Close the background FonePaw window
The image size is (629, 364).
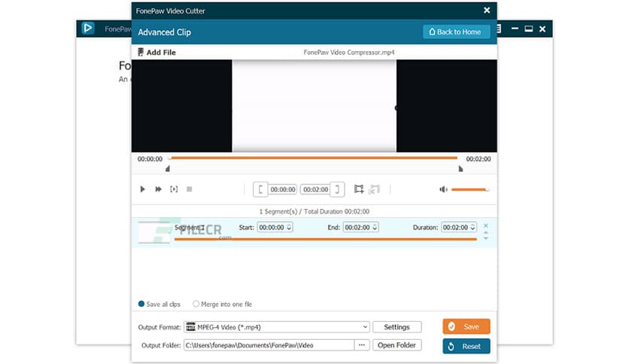[x=542, y=29]
